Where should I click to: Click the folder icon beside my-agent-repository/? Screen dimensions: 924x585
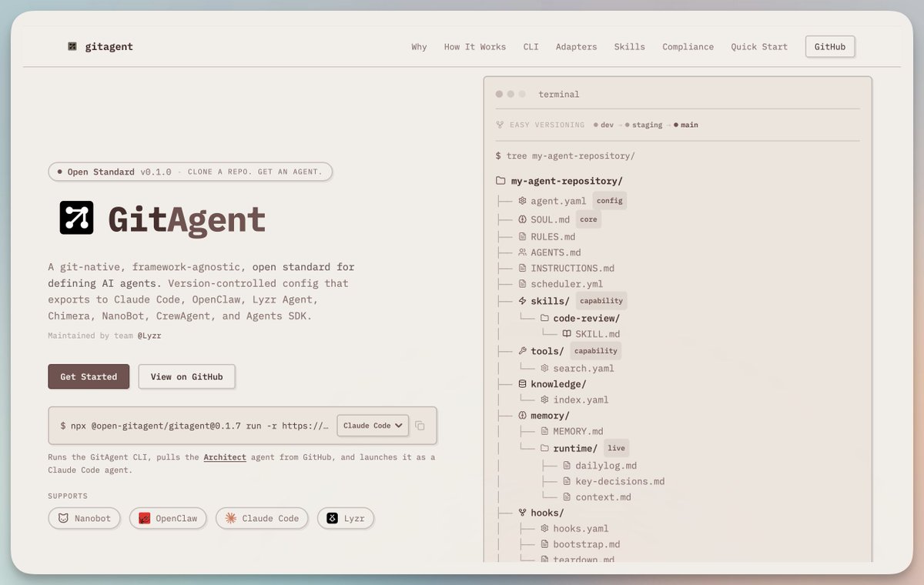coord(500,181)
